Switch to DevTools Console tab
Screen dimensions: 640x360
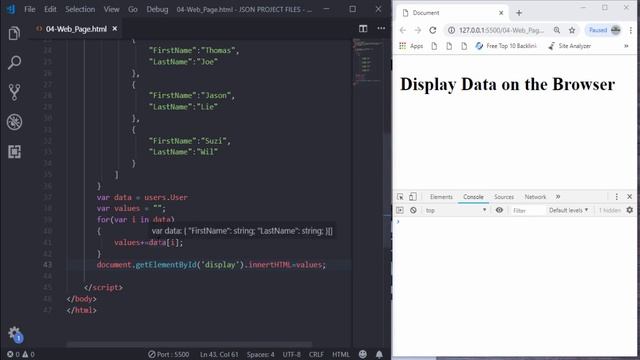point(473,197)
